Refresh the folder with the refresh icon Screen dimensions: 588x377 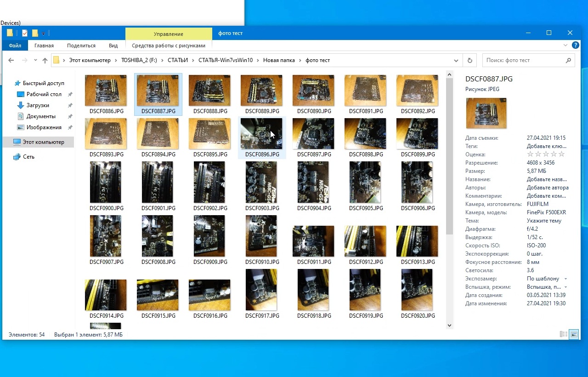[469, 60]
